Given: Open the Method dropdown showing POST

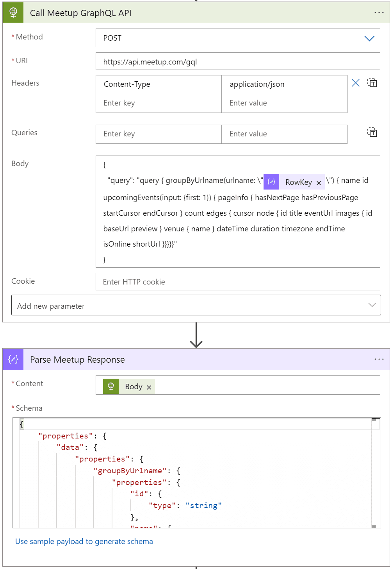Looking at the screenshot, I should [238, 38].
